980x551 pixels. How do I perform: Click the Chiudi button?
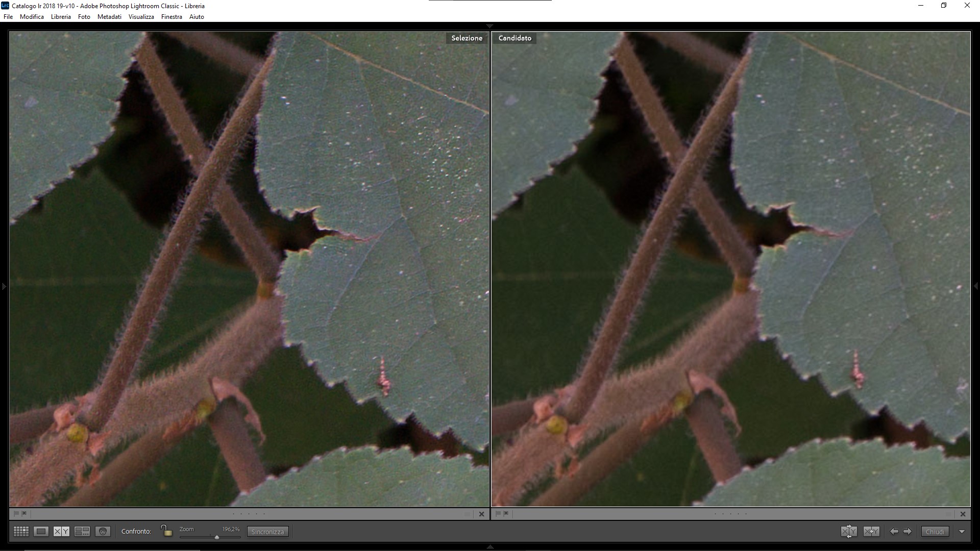(935, 532)
